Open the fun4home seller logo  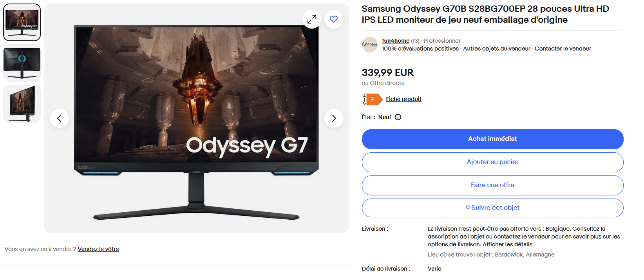(370, 45)
